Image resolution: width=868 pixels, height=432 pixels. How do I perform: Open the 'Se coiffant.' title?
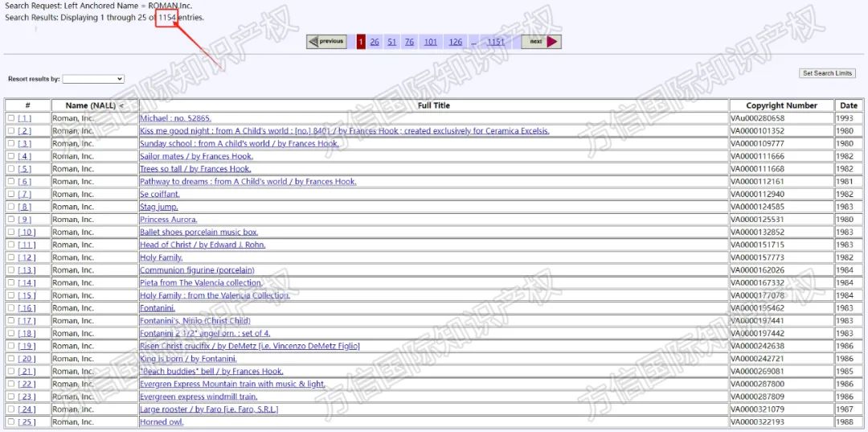(x=159, y=195)
